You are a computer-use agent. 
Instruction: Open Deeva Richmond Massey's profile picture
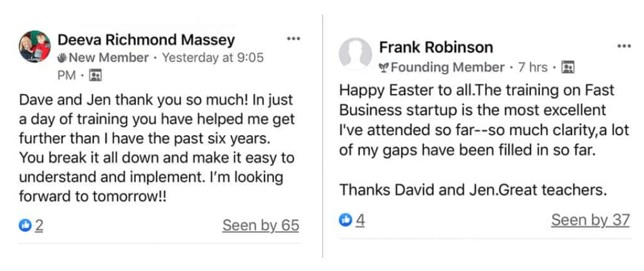coord(35,47)
